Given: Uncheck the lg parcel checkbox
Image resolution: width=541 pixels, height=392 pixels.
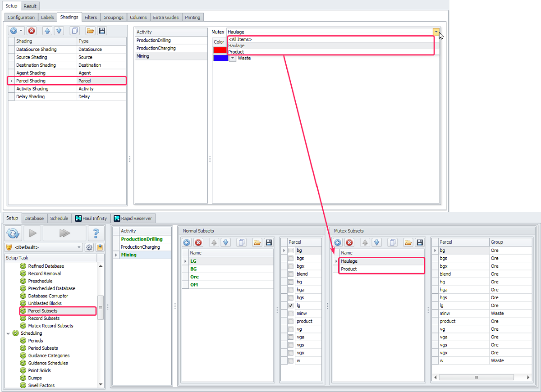Looking at the screenshot, I should click(x=291, y=305).
